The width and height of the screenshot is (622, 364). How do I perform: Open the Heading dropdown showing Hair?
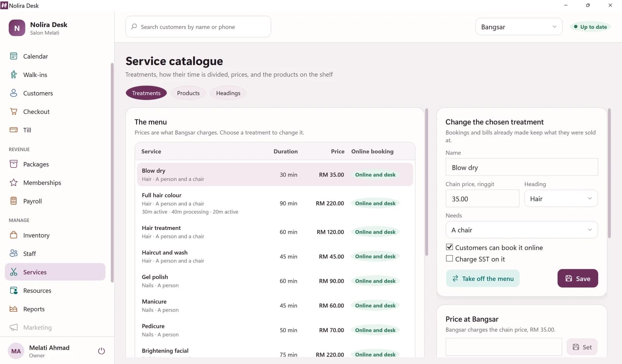[561, 199]
